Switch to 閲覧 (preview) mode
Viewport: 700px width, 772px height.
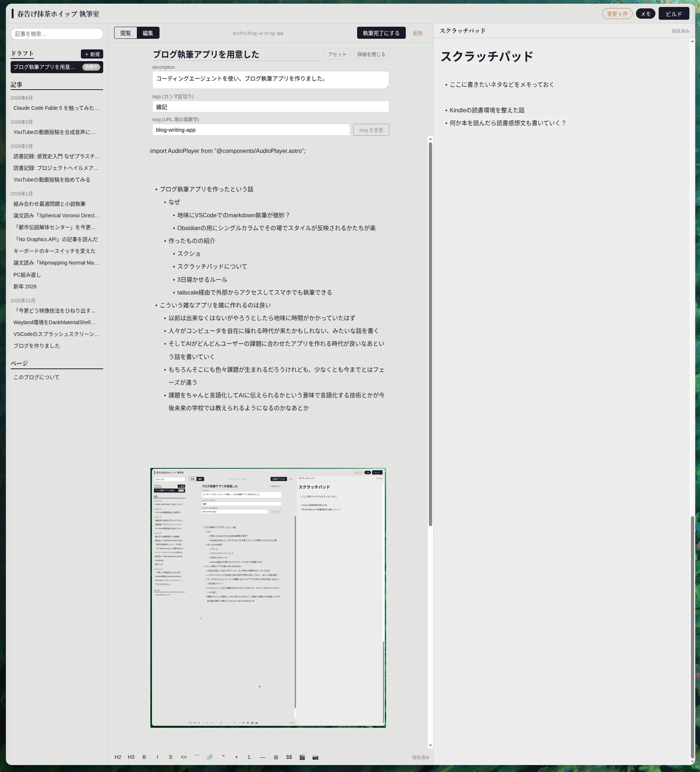point(126,33)
